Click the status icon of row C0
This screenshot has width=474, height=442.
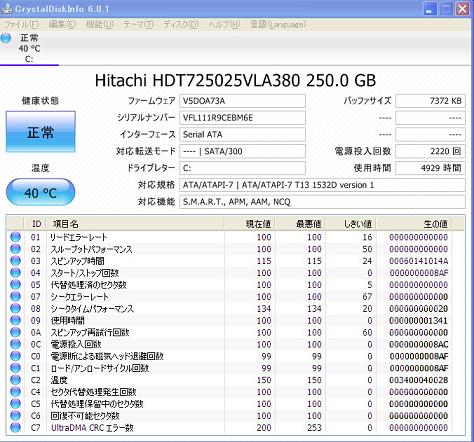15,356
